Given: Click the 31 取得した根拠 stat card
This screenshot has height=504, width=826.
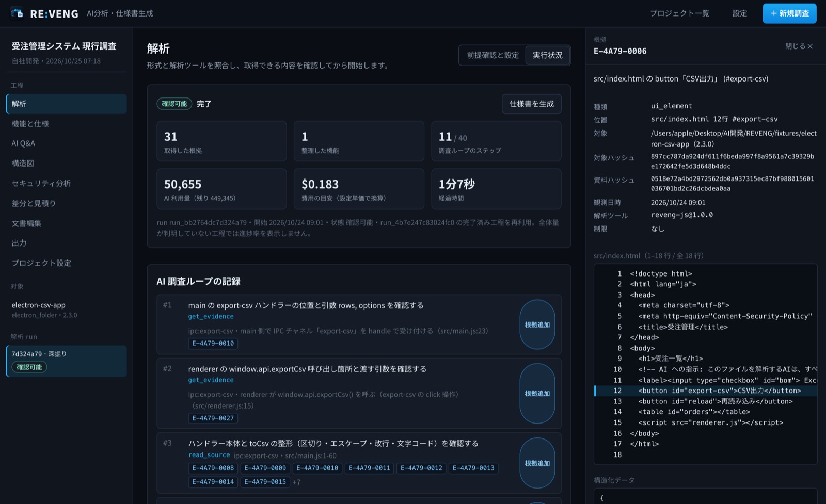Looking at the screenshot, I should point(221,141).
